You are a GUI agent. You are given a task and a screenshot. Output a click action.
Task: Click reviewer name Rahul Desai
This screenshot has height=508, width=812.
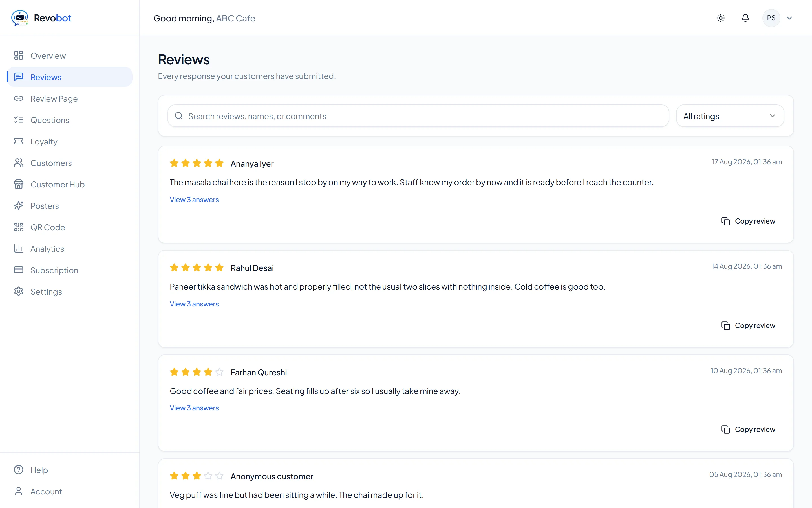click(x=252, y=268)
